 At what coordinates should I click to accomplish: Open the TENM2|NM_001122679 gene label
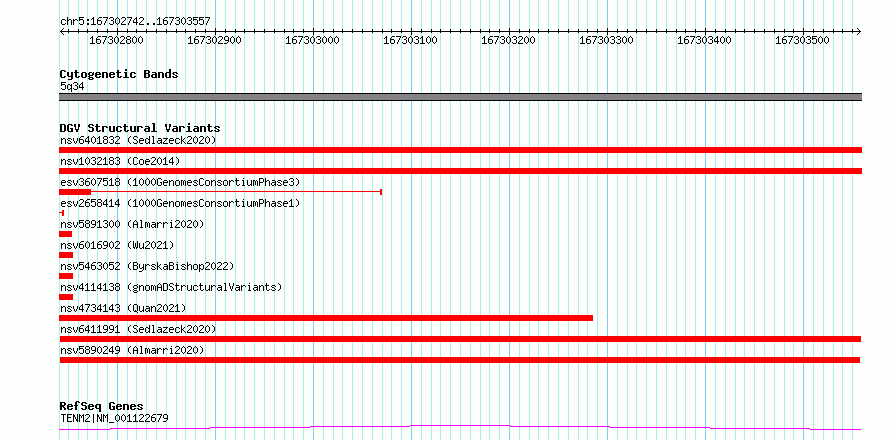(x=114, y=419)
